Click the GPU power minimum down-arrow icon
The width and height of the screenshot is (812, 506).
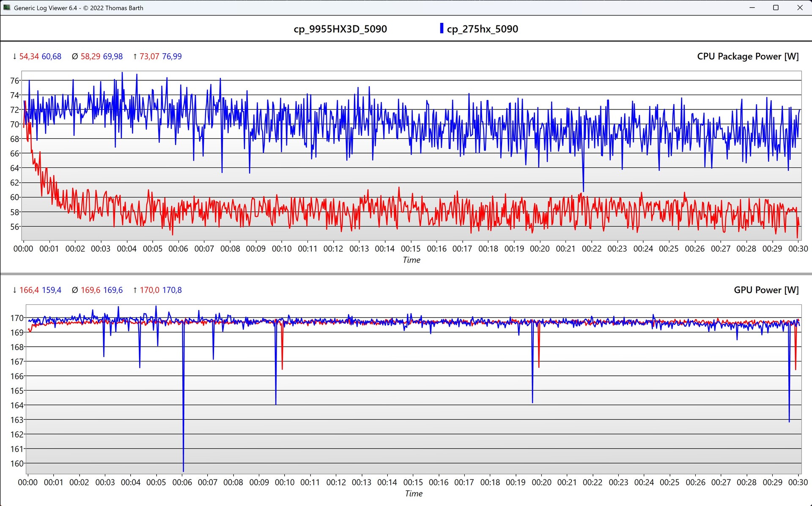click(15, 290)
